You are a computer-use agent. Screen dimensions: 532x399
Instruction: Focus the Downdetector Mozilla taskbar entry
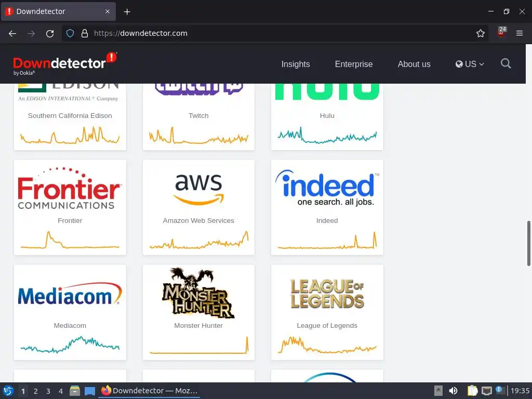[149, 391]
